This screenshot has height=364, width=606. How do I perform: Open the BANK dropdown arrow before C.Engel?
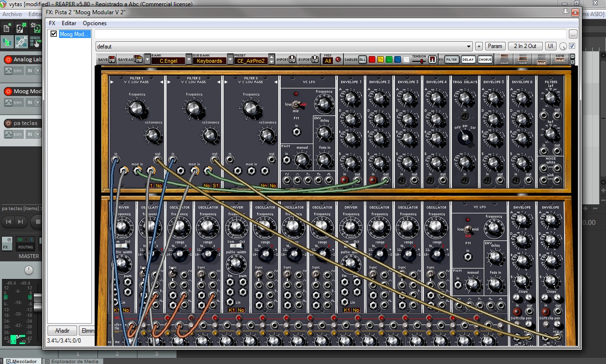click(x=147, y=59)
